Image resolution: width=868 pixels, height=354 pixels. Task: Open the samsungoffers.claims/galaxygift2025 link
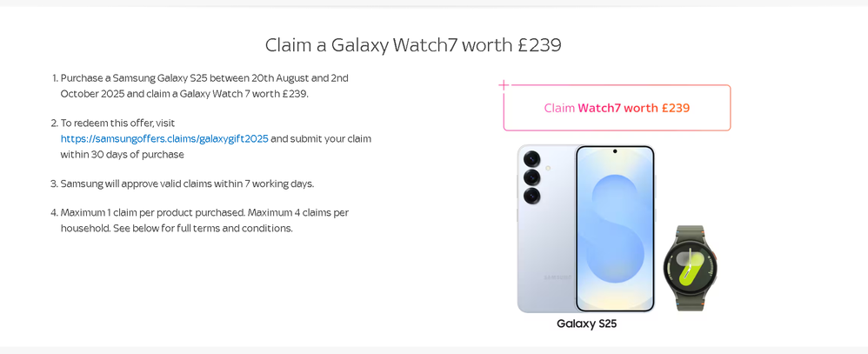(164, 138)
